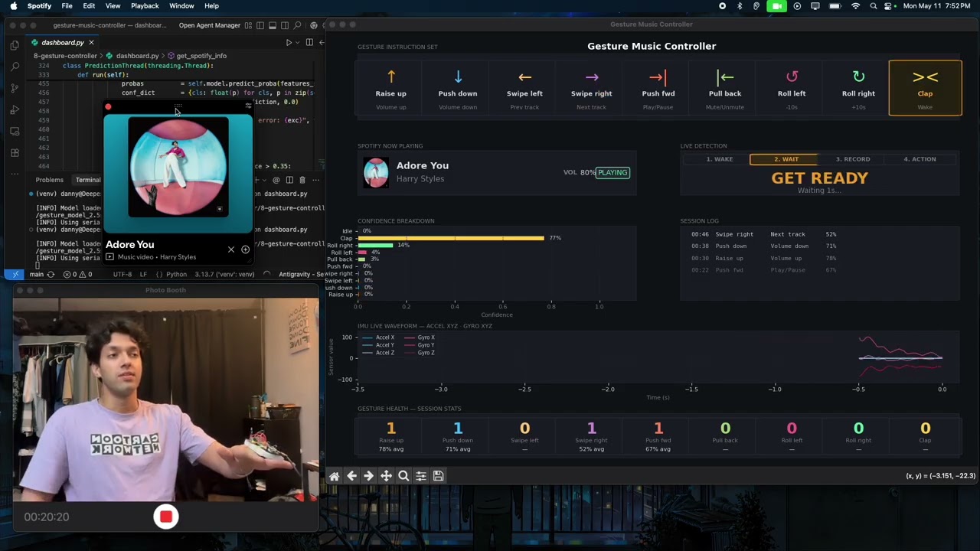Screen dimensions: 980x551
Task: Click the Open Agent Manager button
Action: pos(210,25)
